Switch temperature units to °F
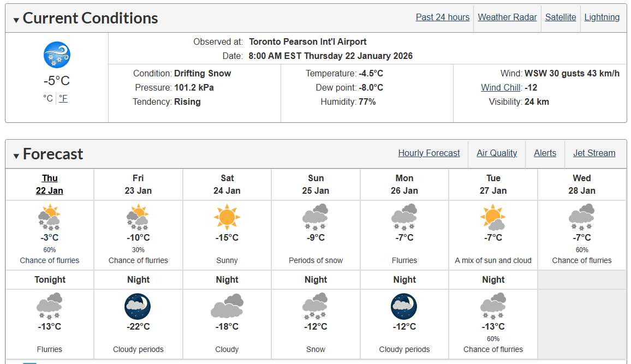The image size is (631, 364). coord(63,98)
